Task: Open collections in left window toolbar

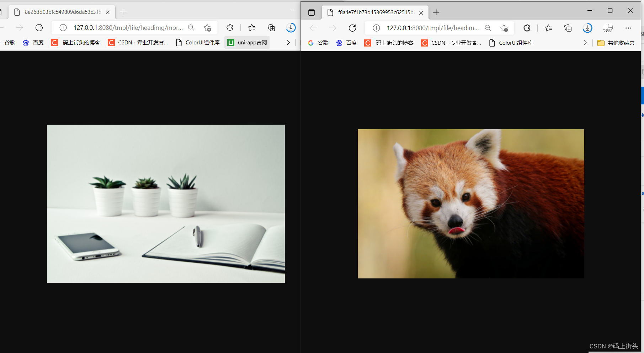Action: tap(271, 28)
